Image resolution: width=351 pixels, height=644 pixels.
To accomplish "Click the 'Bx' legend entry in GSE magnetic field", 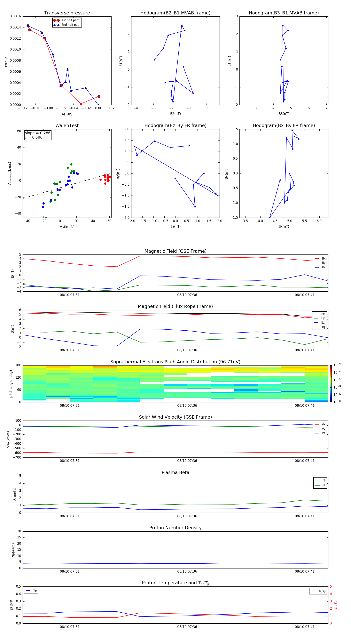I will 320,259.
